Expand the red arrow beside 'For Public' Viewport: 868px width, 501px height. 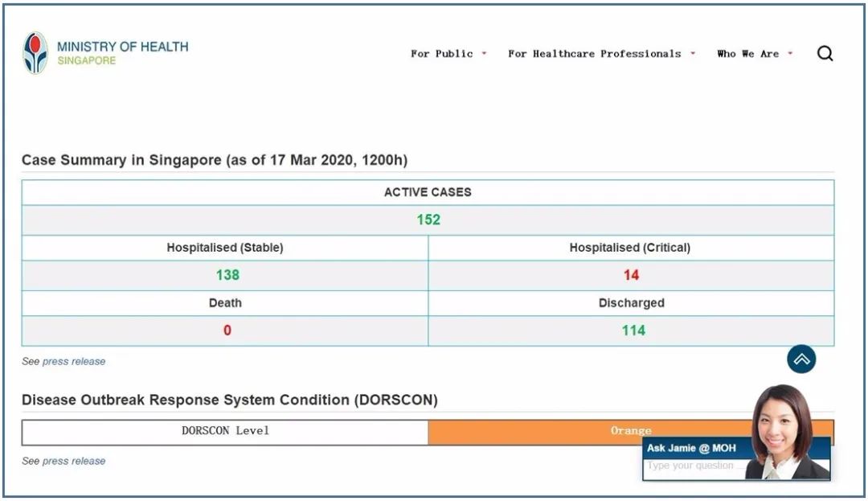(x=484, y=54)
